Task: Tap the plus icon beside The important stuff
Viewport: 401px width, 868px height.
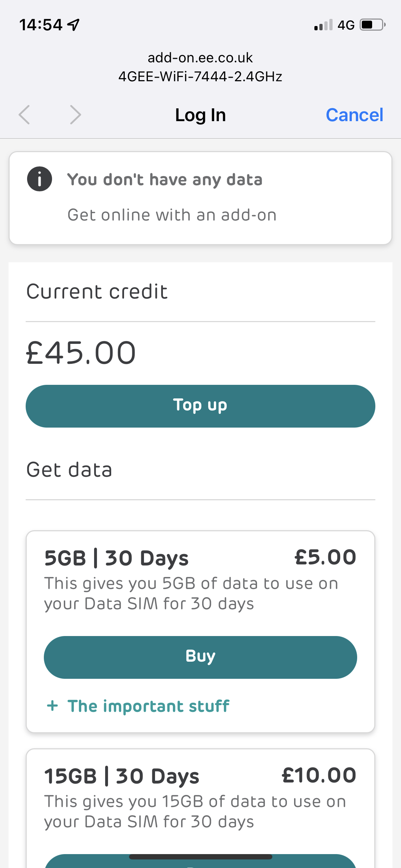Action: pos(52,706)
